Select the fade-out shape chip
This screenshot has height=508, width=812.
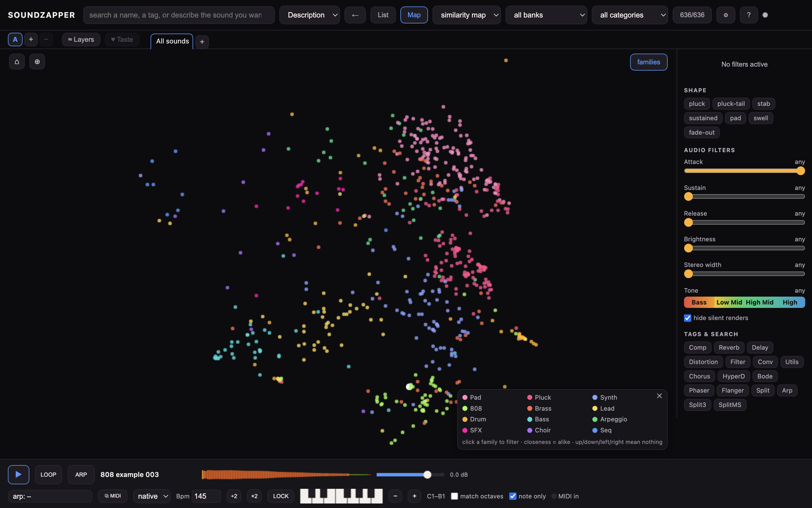(x=701, y=132)
